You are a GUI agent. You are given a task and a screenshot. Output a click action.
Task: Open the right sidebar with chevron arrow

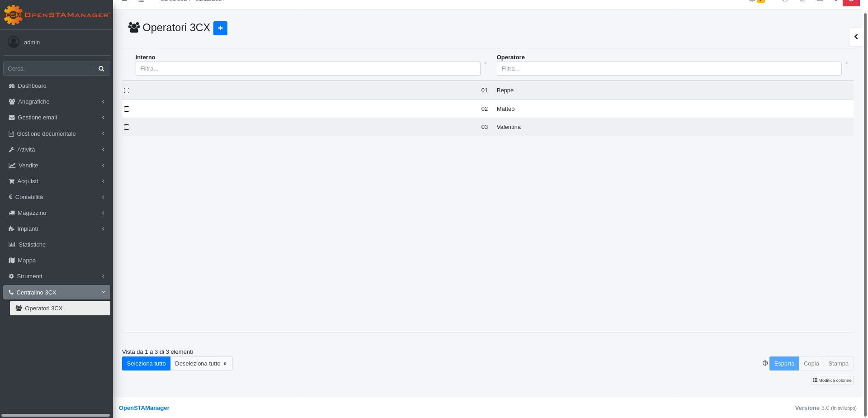click(x=856, y=37)
